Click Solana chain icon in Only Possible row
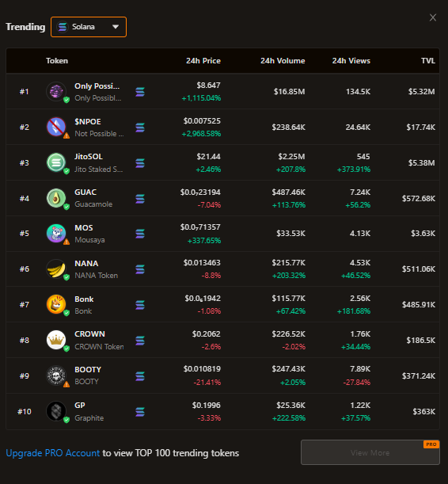The width and height of the screenshot is (448, 484). click(140, 92)
